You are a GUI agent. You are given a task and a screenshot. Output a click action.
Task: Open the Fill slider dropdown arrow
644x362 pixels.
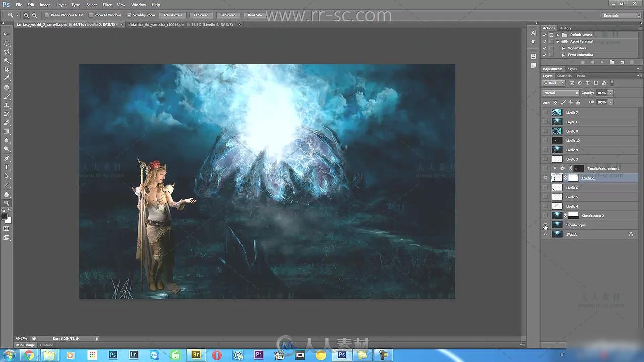(610, 102)
